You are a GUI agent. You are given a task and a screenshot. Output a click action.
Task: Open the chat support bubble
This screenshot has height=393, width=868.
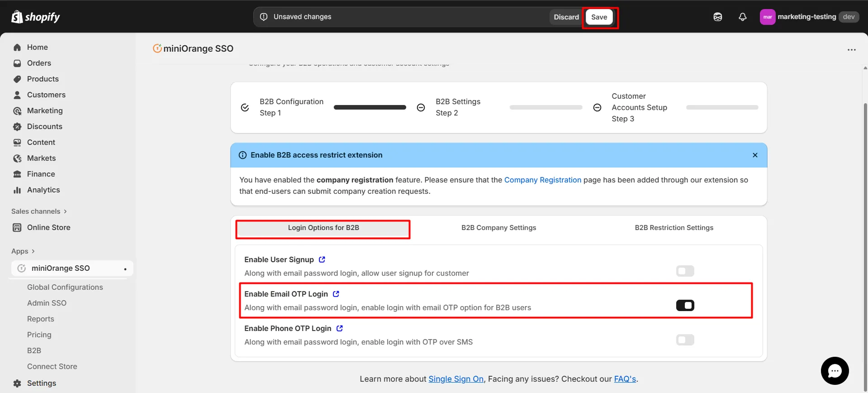[835, 371]
